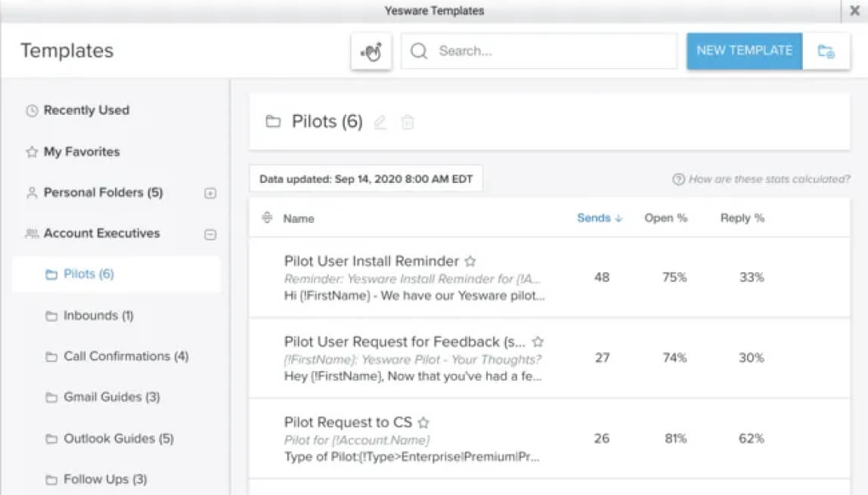
Task: Sort by the Sends column header
Action: tap(594, 218)
